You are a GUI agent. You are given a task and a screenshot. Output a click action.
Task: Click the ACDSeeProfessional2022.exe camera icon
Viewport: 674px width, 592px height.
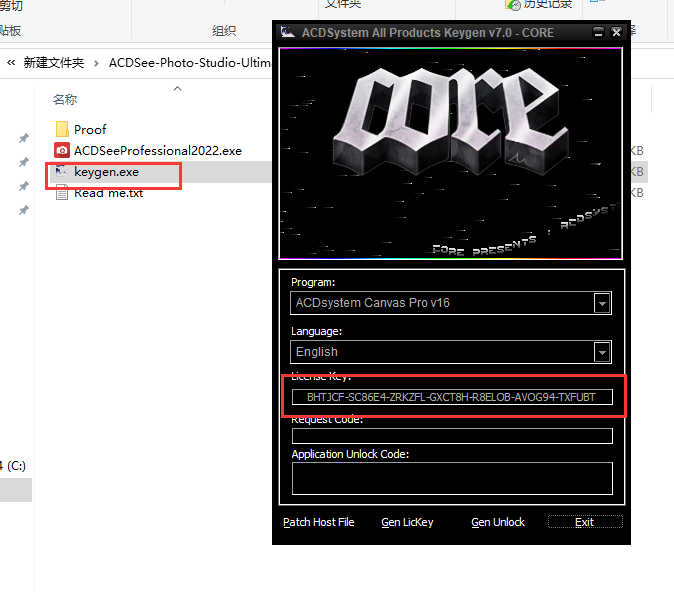[62, 150]
